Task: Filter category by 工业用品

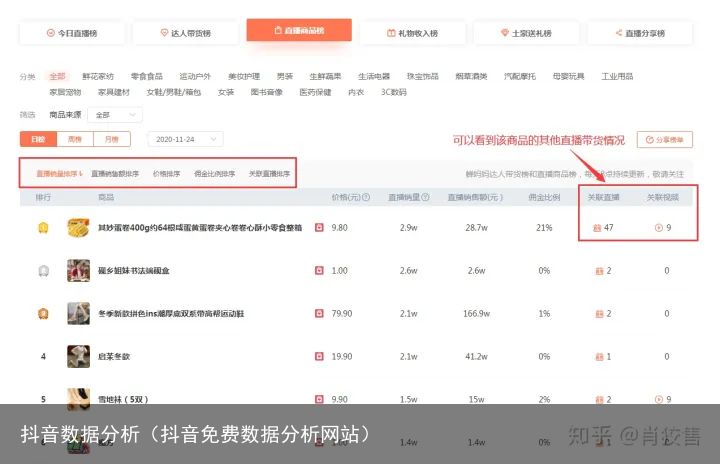Action: [617, 76]
